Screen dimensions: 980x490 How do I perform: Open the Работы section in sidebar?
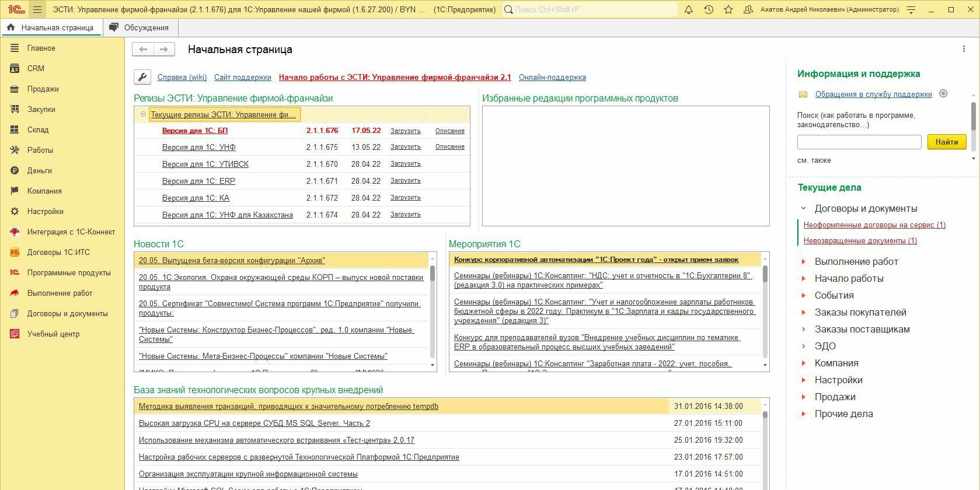pos(40,150)
